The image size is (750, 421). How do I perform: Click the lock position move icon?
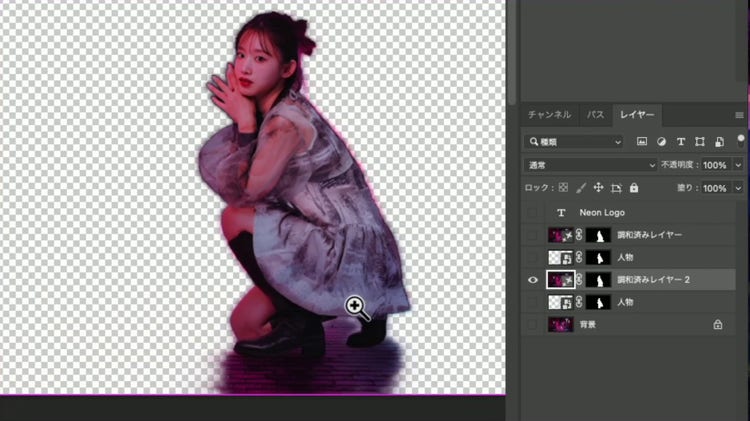(x=598, y=188)
